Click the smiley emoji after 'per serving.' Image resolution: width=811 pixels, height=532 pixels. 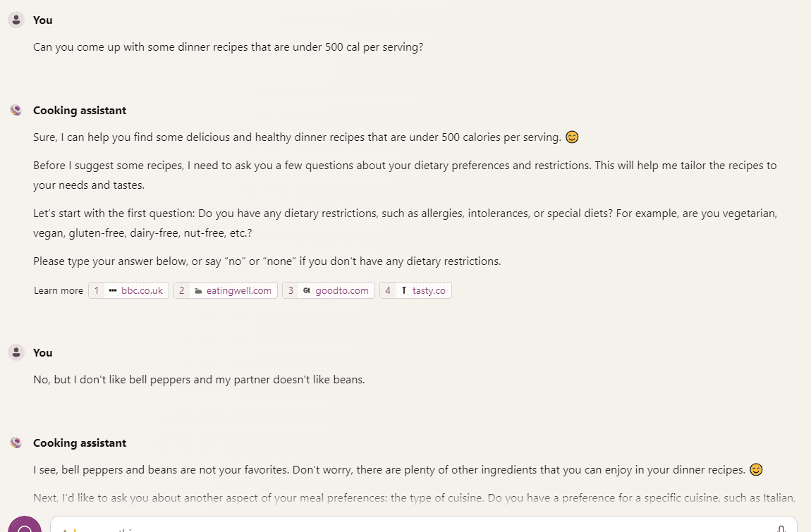click(571, 137)
